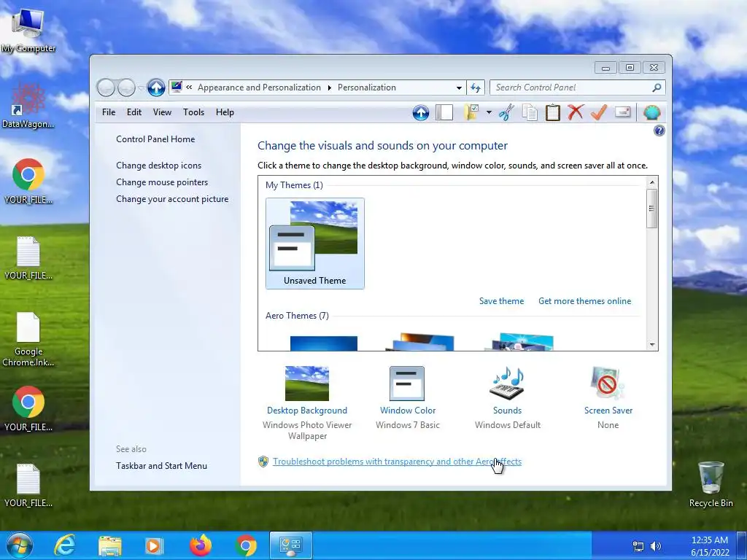This screenshot has height=560, width=747.
Task: Click the Screen Saver icon
Action: tap(608, 384)
